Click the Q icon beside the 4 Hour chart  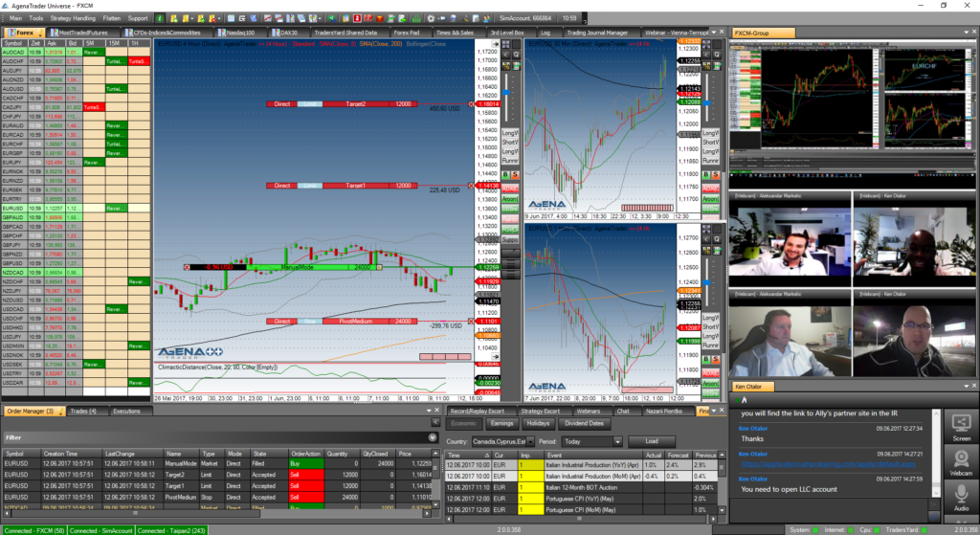516,55
